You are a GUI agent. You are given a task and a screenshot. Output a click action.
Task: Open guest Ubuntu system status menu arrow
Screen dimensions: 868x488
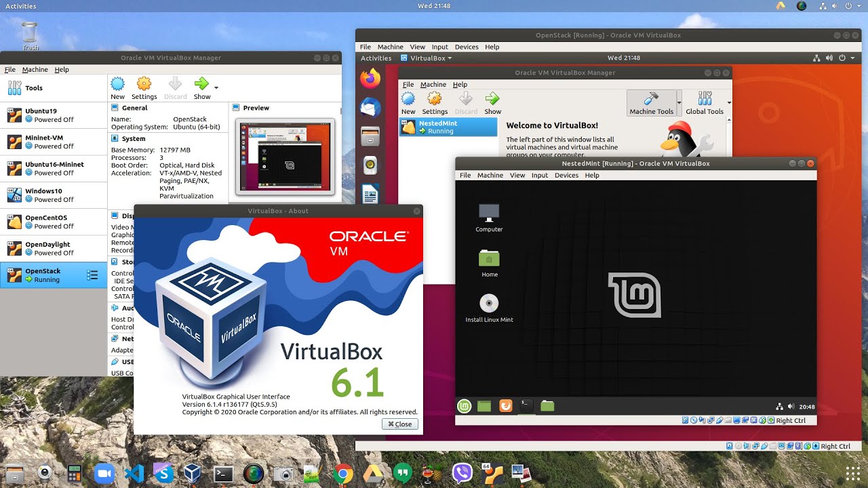point(852,58)
